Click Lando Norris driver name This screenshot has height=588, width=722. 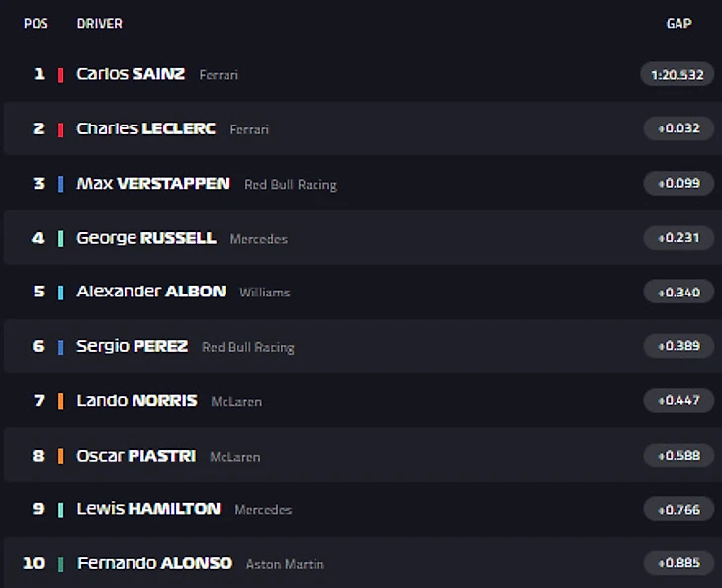tap(136, 400)
